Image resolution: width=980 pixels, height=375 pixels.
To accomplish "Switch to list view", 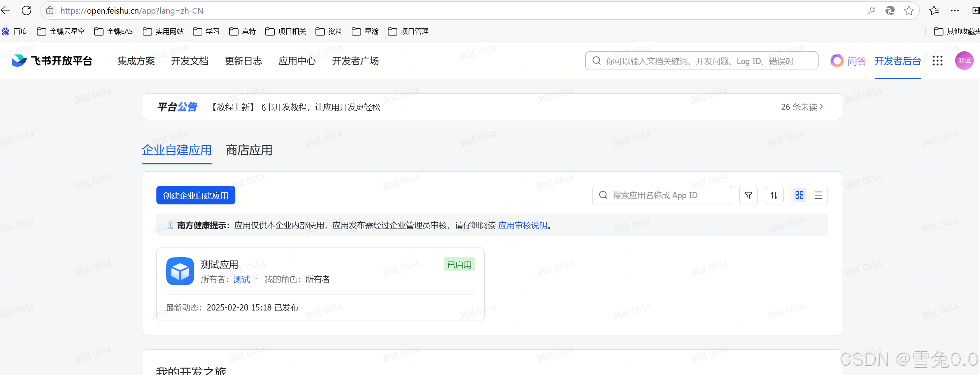I will (818, 195).
